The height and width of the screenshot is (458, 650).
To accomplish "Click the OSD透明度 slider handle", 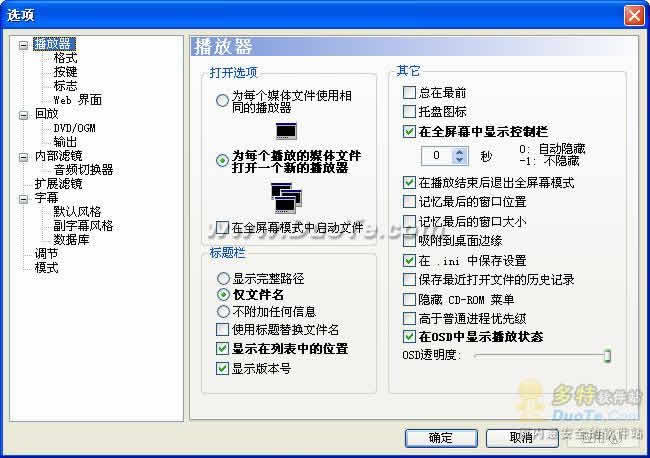I will (x=607, y=356).
